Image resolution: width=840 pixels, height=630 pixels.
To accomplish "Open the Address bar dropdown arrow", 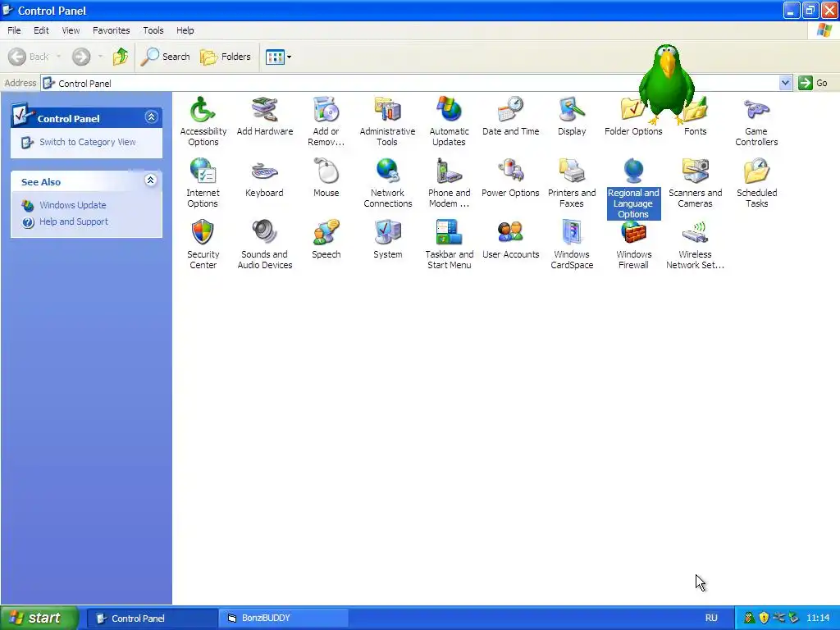I will [x=785, y=83].
